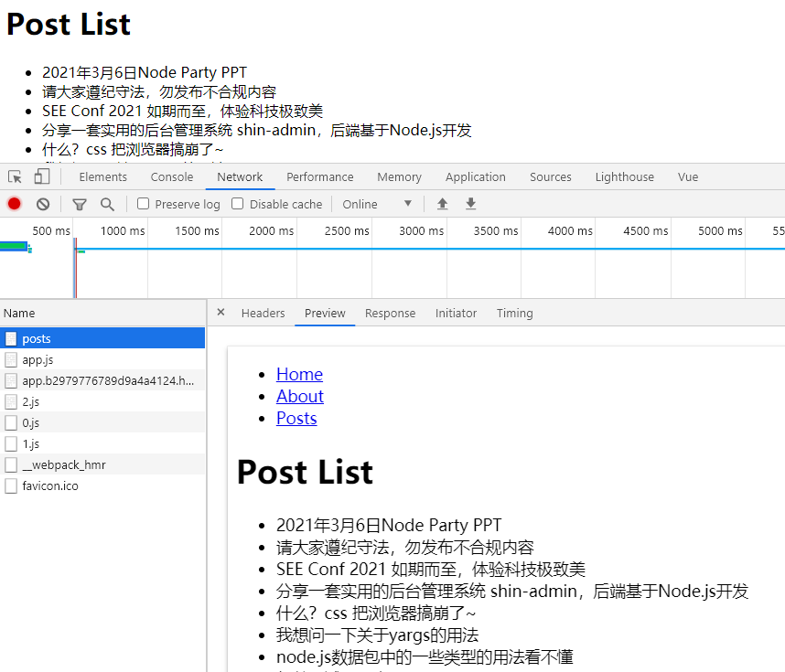Open the Lighthouse tab
The image size is (785, 672).
pyautogui.click(x=625, y=177)
